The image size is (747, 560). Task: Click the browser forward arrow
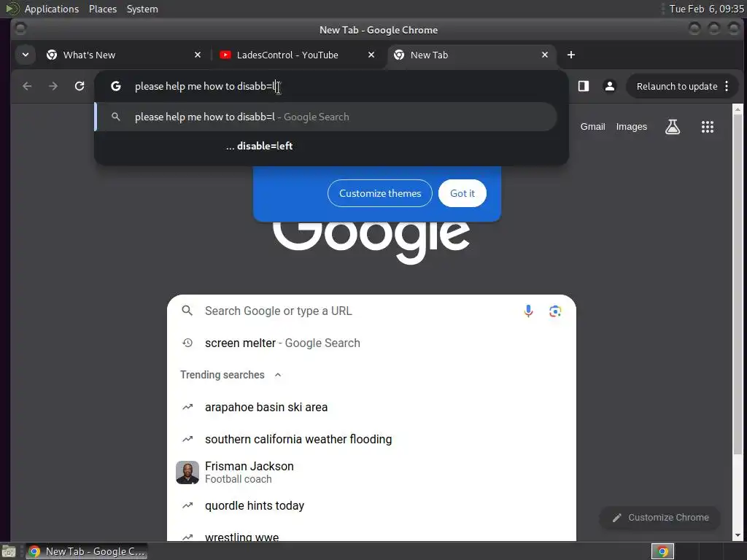[53, 86]
